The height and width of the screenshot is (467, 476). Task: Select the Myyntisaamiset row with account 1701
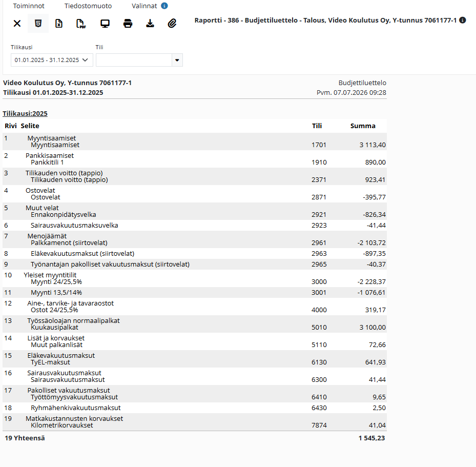tap(195, 141)
